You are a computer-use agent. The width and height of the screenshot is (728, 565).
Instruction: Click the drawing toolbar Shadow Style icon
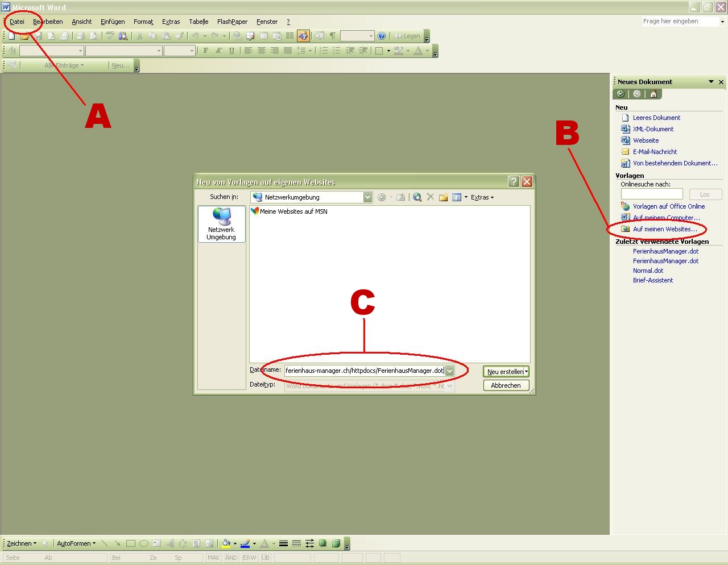click(x=323, y=543)
